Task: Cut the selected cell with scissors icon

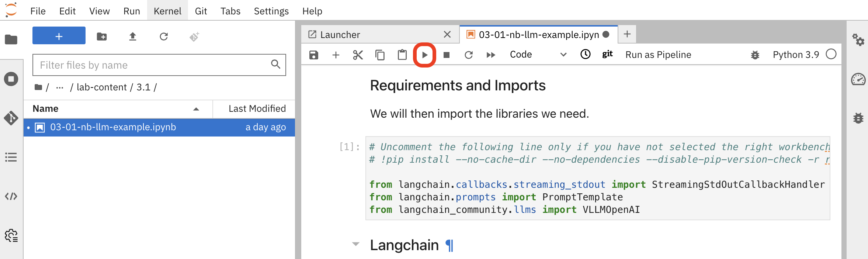Action: click(358, 55)
